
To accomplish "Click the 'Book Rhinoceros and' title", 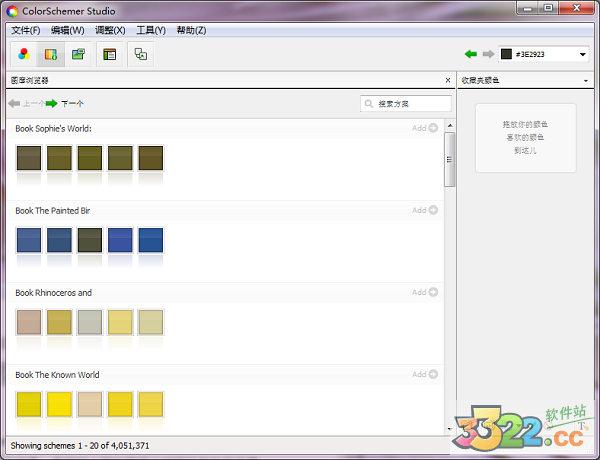I will click(54, 293).
